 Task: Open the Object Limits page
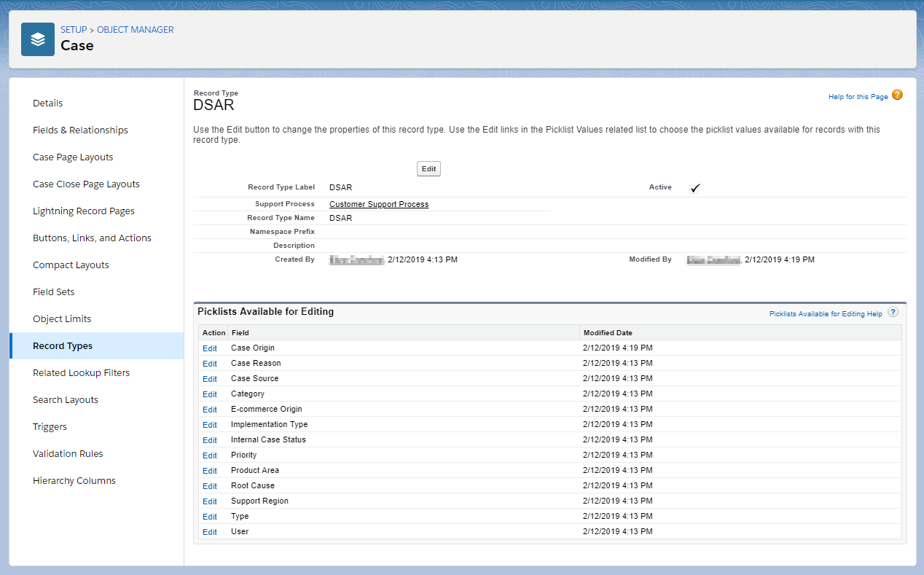(63, 318)
